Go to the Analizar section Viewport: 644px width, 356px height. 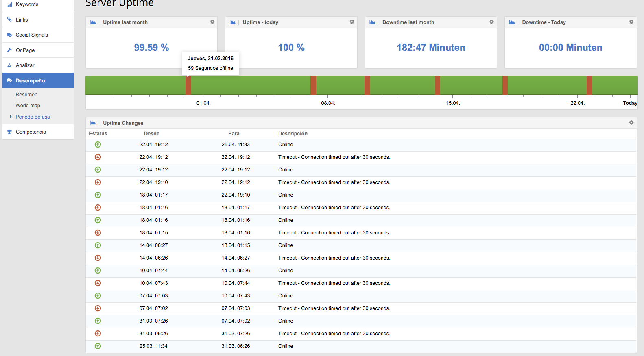(x=25, y=65)
